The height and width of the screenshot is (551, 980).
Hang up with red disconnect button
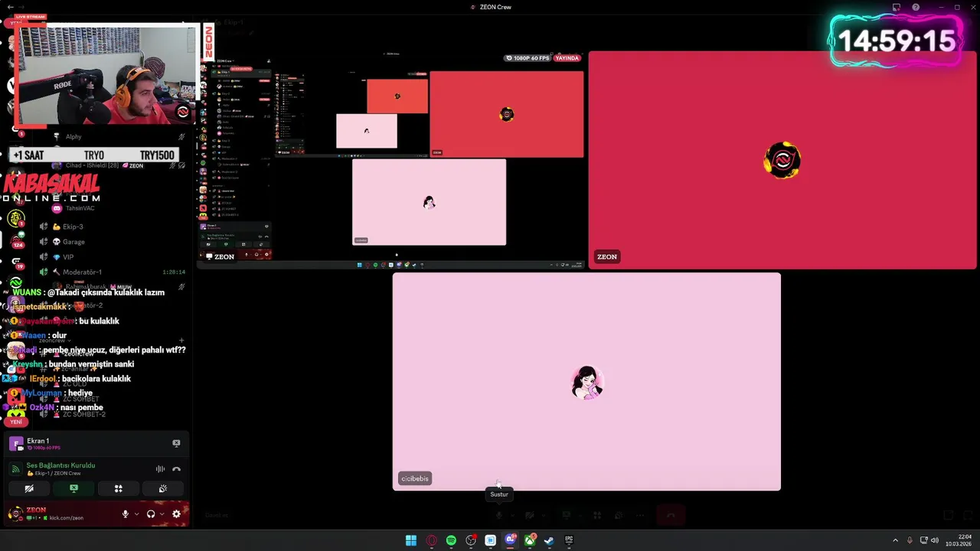[x=671, y=515]
